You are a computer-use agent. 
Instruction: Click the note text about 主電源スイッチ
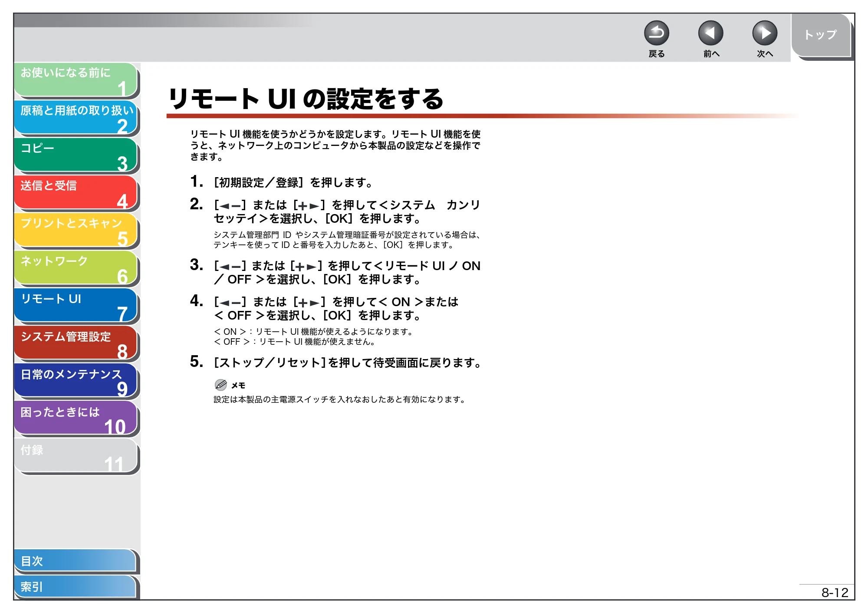[x=340, y=399]
